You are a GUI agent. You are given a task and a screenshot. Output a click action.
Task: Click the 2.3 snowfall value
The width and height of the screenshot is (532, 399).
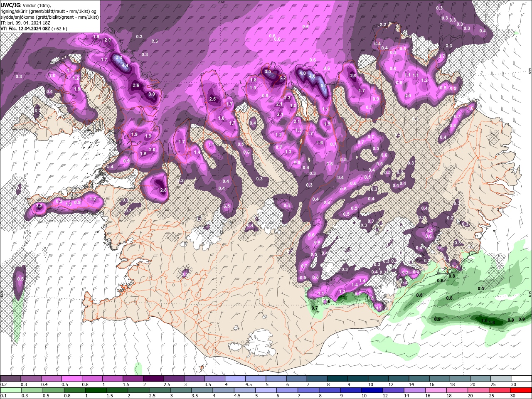287,98
